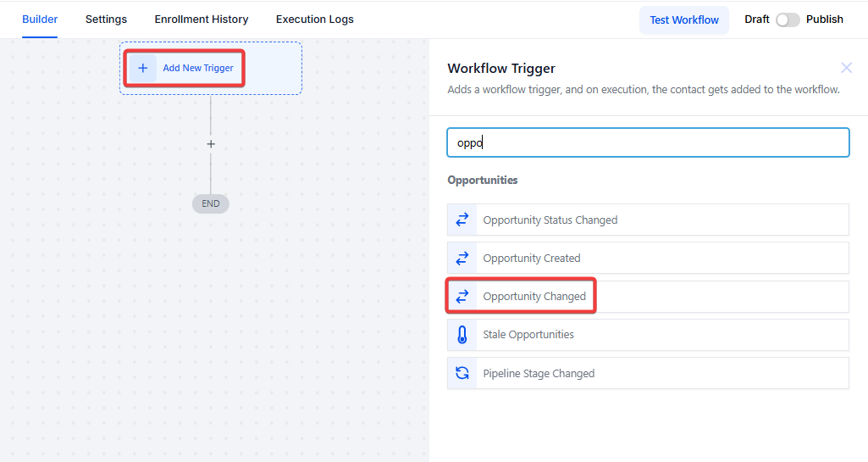Viewport: 868px width, 462px height.
Task: Click the Opportunity Status Changed arrows icon
Action: pos(462,220)
